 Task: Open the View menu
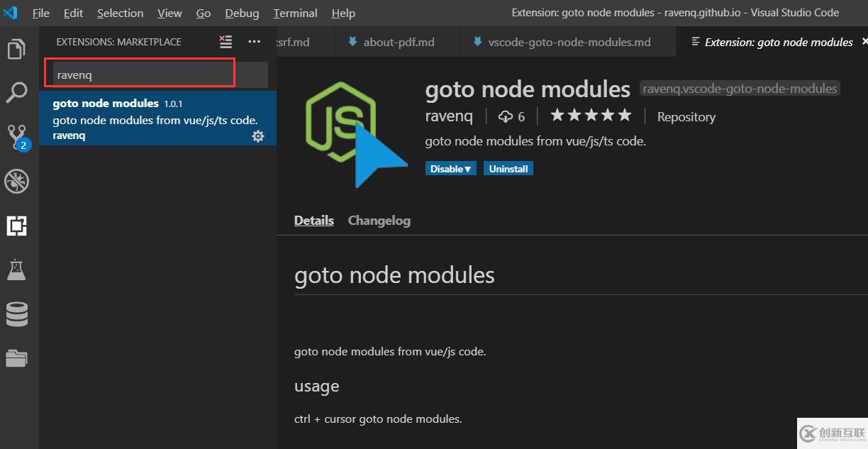tap(169, 13)
